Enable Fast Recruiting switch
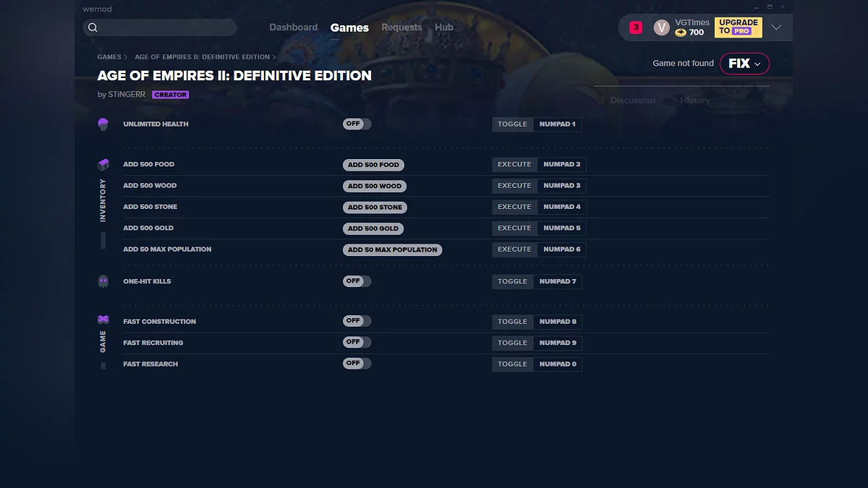 click(357, 342)
